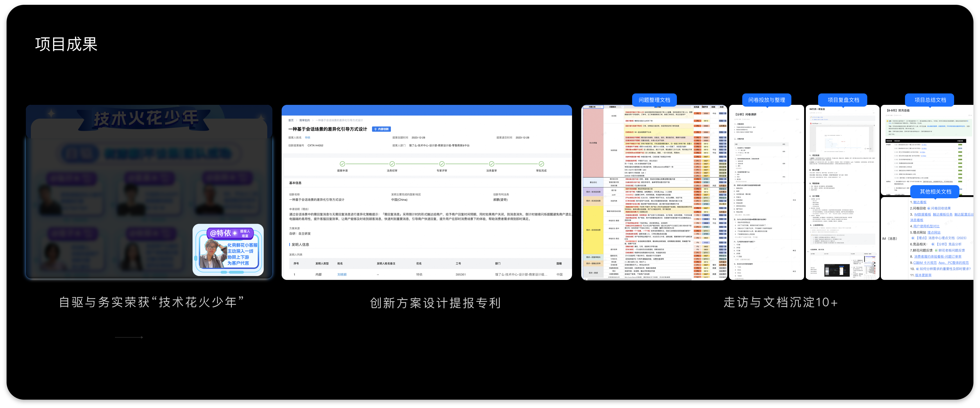Image resolution: width=980 pixels, height=408 pixels.
Task: Select the 问卷投放与整理 label tab
Action: tap(767, 100)
